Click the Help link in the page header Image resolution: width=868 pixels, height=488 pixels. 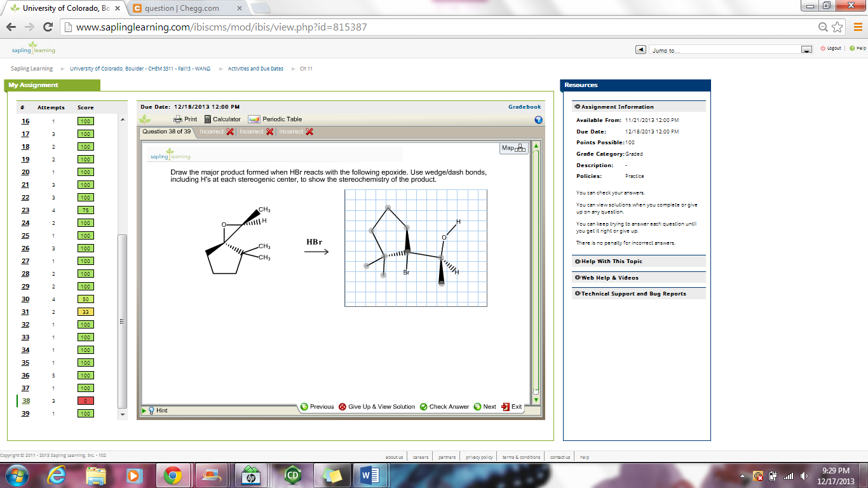tap(858, 48)
